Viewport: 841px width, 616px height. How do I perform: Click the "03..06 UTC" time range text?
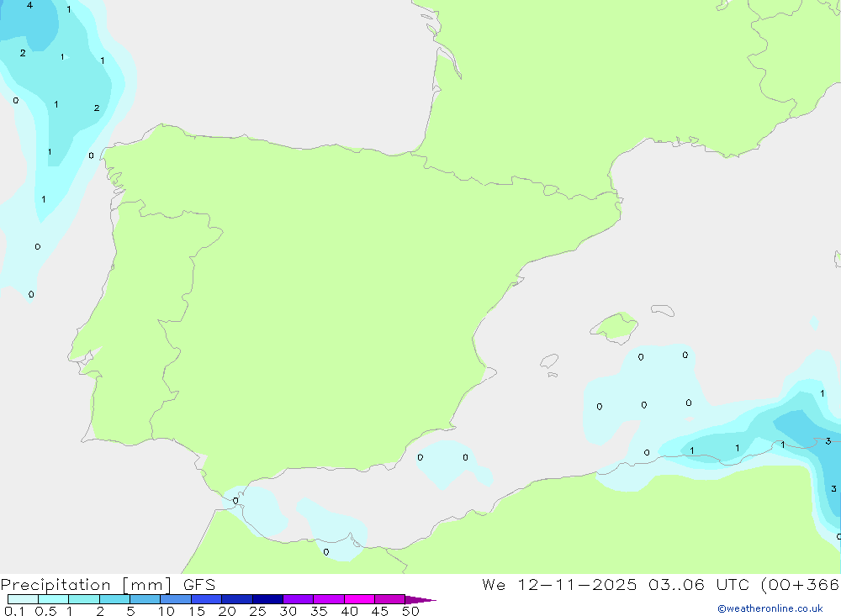coord(698,584)
